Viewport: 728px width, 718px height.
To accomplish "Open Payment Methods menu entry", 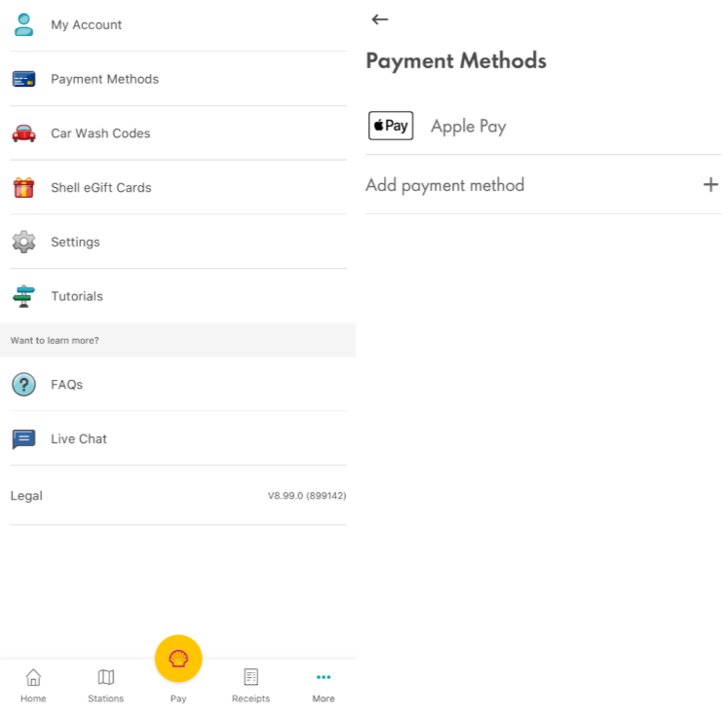I will coord(178,79).
